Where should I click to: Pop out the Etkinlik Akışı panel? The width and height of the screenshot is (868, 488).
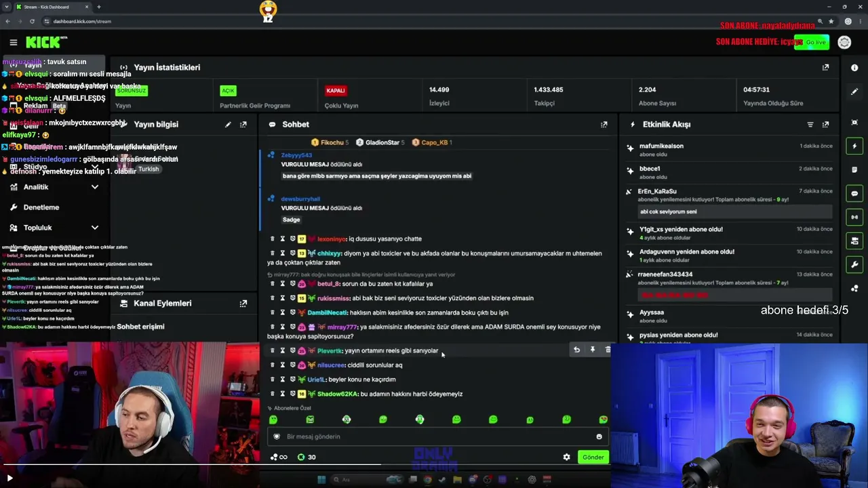point(825,125)
